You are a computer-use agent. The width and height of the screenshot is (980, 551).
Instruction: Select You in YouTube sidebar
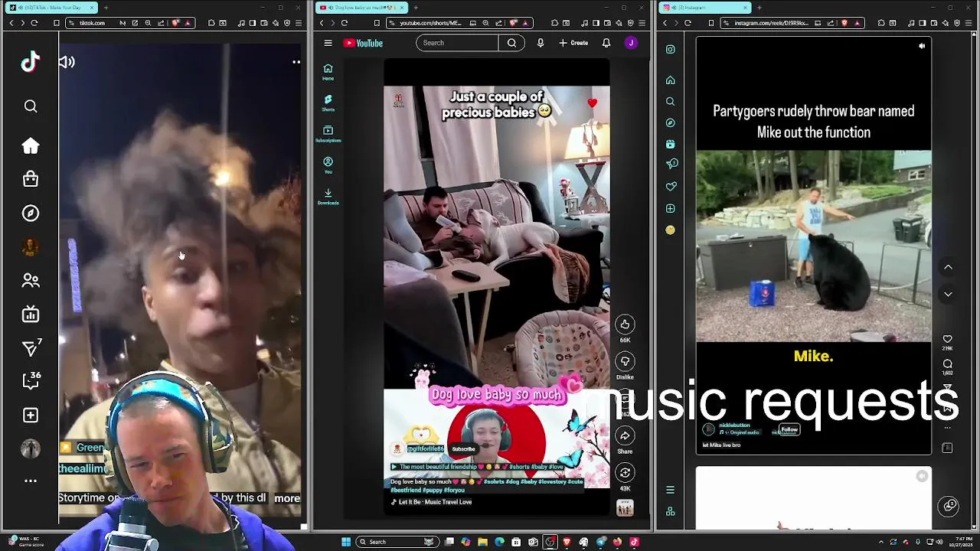point(328,165)
